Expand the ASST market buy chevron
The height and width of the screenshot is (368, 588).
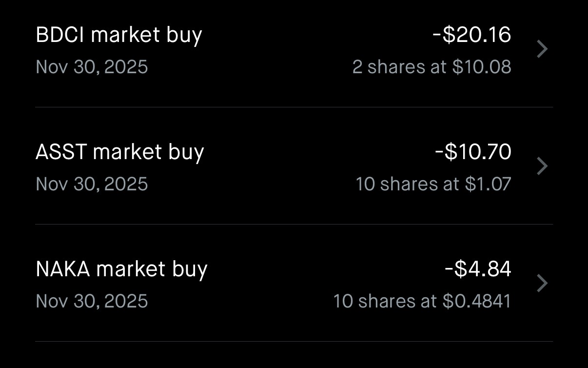542,166
